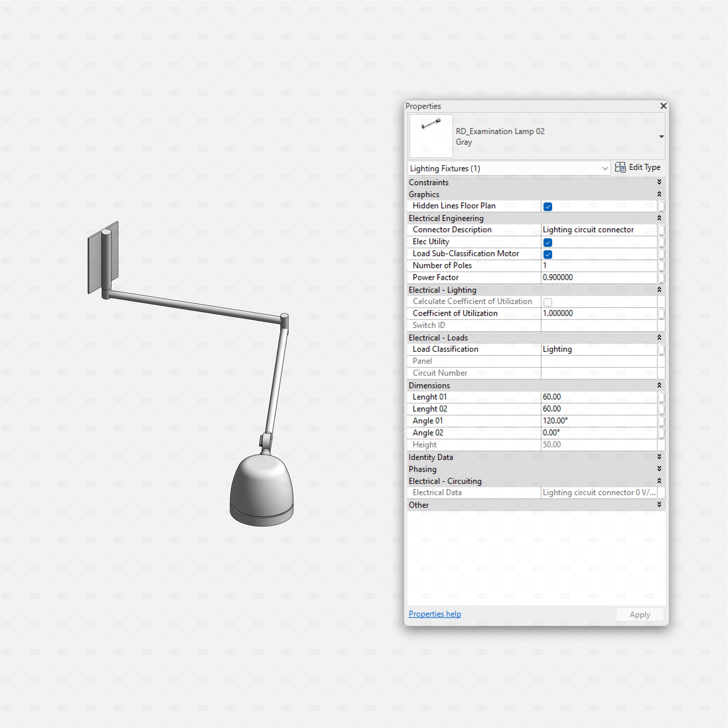The image size is (728, 728).
Task: Click the associate parameter button for Electrical Data
Action: tap(662, 493)
